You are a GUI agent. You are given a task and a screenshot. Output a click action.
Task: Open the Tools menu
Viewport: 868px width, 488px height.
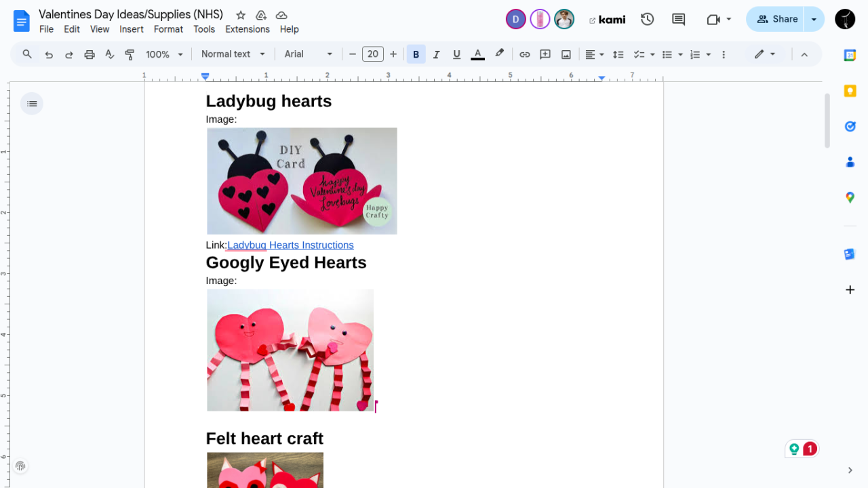(x=204, y=29)
